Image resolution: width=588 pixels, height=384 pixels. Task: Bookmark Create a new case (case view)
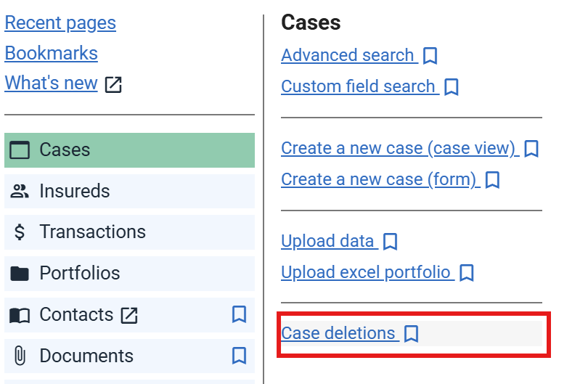[531, 149]
